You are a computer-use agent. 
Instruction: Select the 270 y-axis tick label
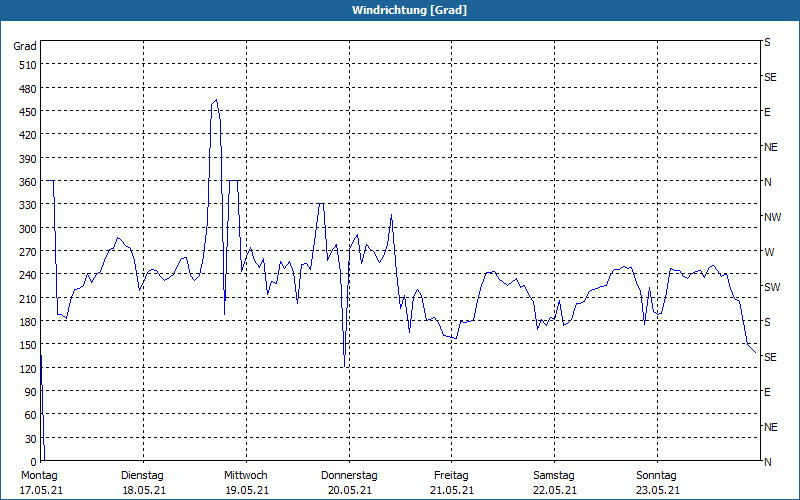click(x=25, y=252)
